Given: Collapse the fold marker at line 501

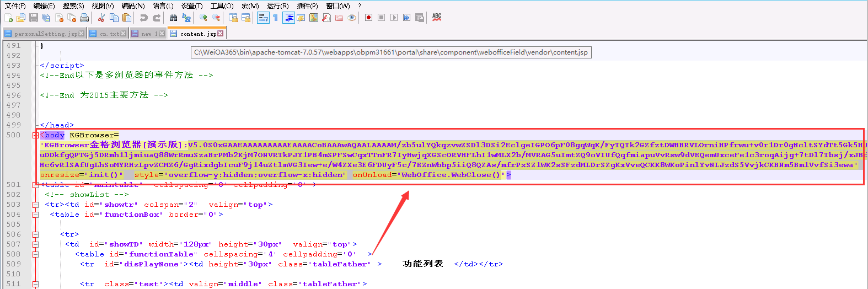Looking at the screenshot, I should pyautogui.click(x=35, y=185).
